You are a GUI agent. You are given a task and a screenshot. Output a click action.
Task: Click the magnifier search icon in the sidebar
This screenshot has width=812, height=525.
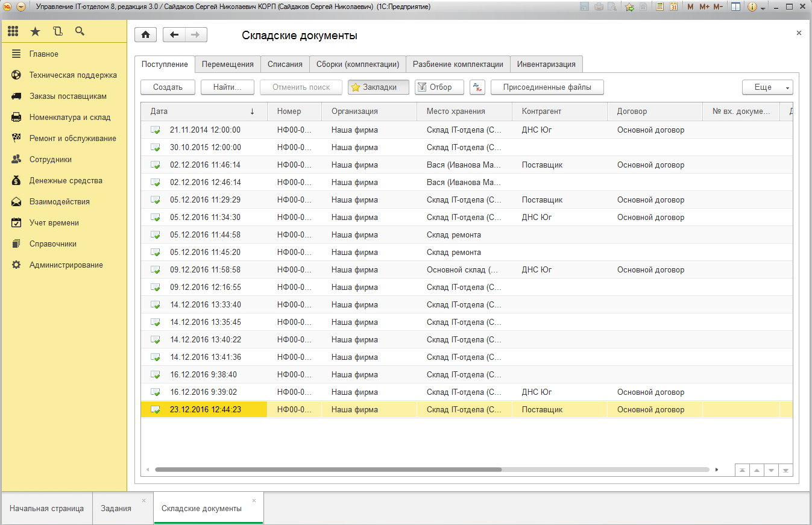pos(80,31)
